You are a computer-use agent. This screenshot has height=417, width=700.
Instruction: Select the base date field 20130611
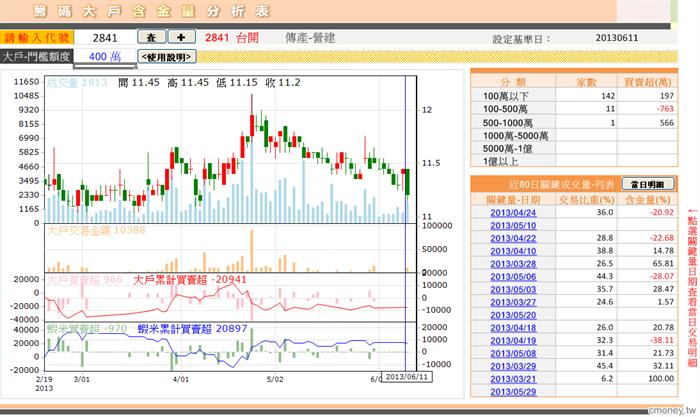click(x=617, y=38)
